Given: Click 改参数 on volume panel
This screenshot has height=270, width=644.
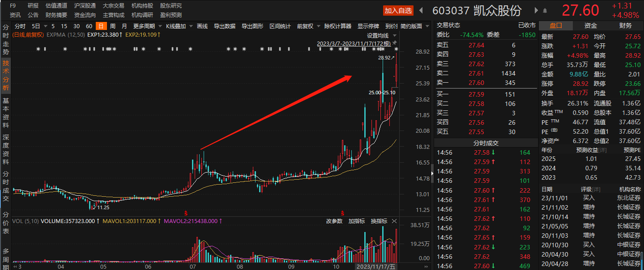Looking at the screenshot, I should point(334,221).
